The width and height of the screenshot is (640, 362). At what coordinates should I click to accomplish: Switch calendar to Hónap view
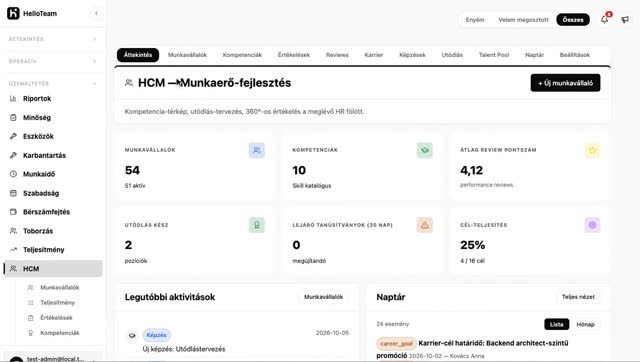coord(585,324)
